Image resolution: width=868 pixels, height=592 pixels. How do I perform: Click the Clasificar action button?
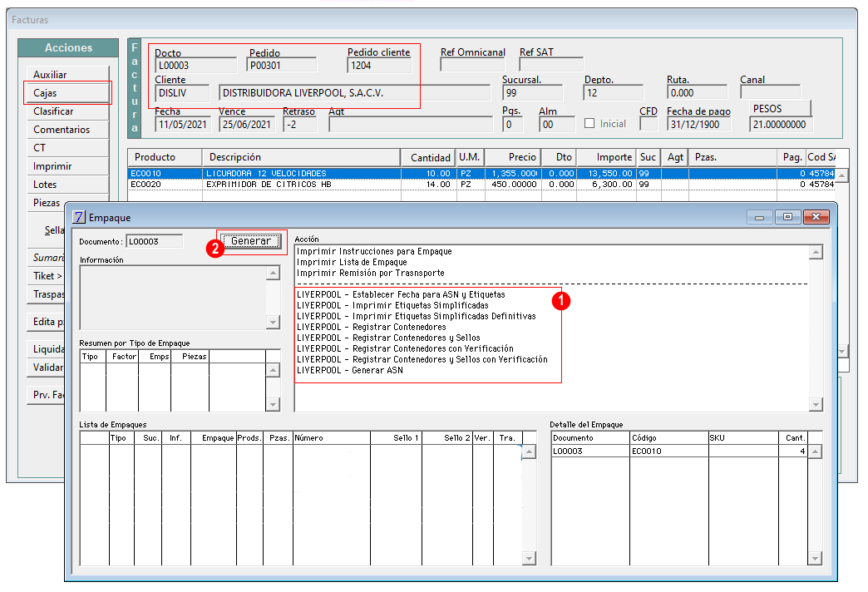[x=67, y=111]
